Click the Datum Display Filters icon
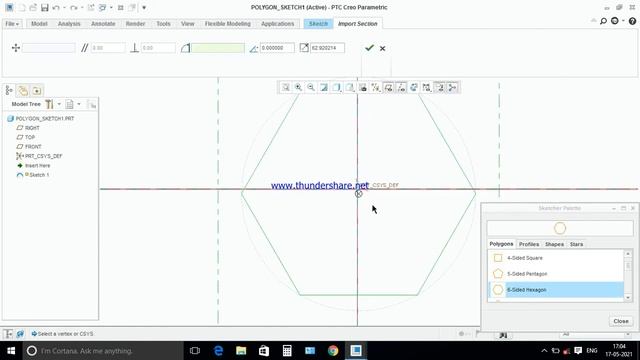Image resolution: width=640 pixels, height=360 pixels. click(375, 87)
